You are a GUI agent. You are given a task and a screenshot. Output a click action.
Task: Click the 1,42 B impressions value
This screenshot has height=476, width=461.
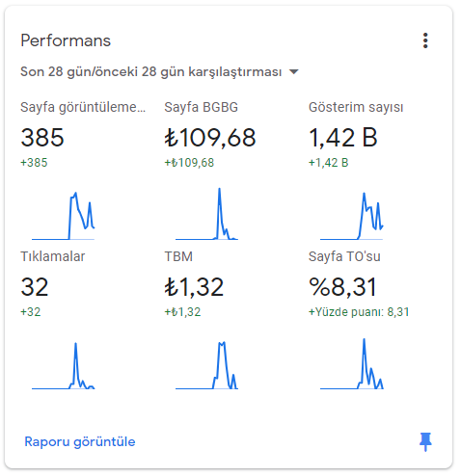[343, 138]
